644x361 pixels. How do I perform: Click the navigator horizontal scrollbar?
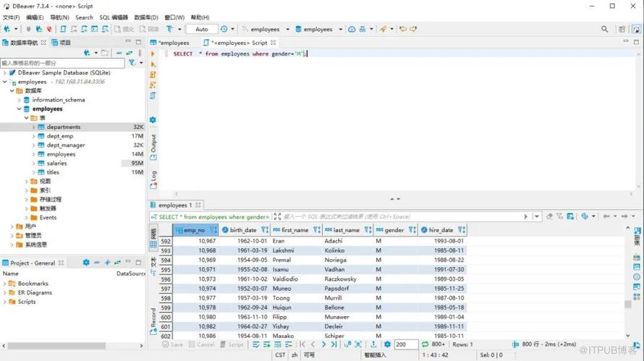coord(56,346)
